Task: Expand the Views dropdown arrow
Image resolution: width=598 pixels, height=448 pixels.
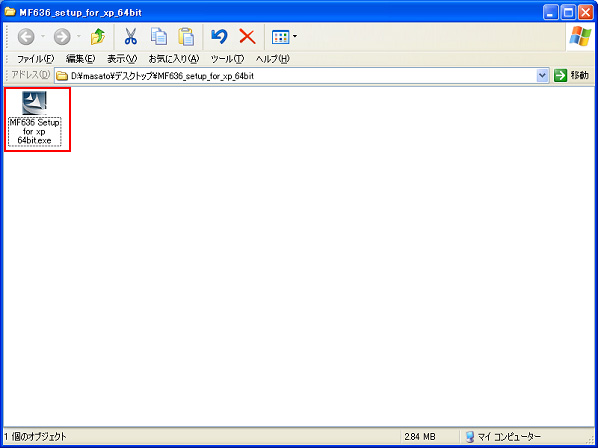Action: 295,37
